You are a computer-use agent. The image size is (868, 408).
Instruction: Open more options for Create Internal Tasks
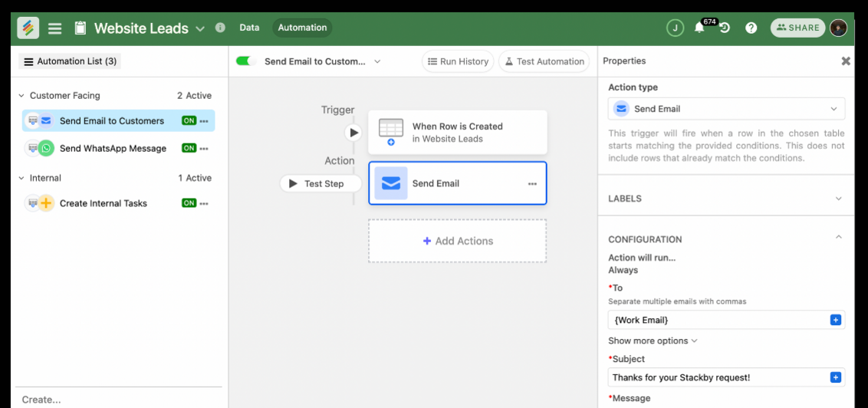(204, 203)
